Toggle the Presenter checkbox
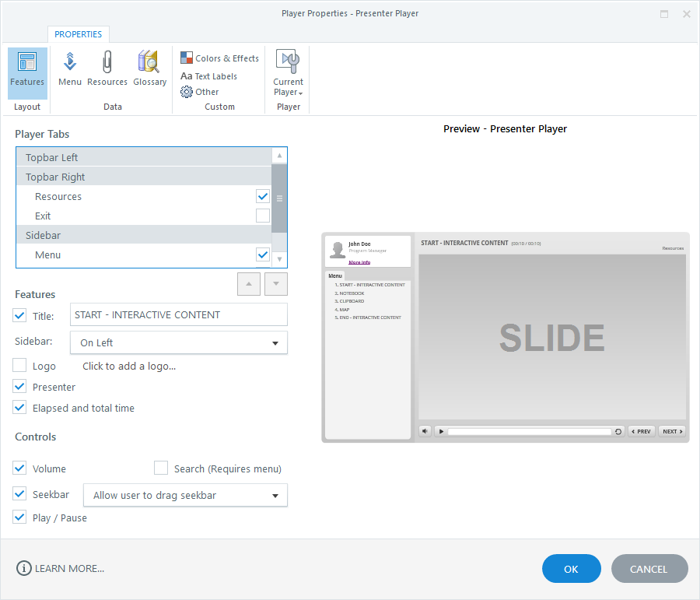 19,387
